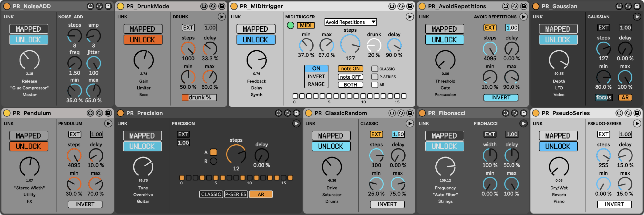The image size is (644, 215).
Task: Open the Avoid Repetitions dropdown menu
Action: pos(350,22)
